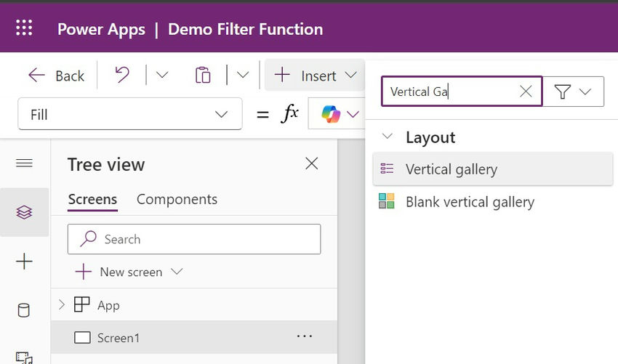This screenshot has height=364, width=618.
Task: Select the Screens tab
Action: 92,199
